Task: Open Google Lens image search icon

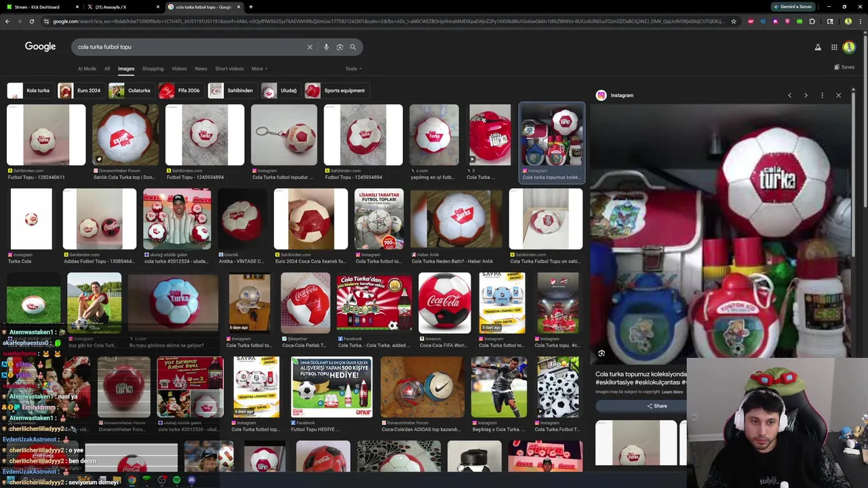Action: [x=340, y=47]
